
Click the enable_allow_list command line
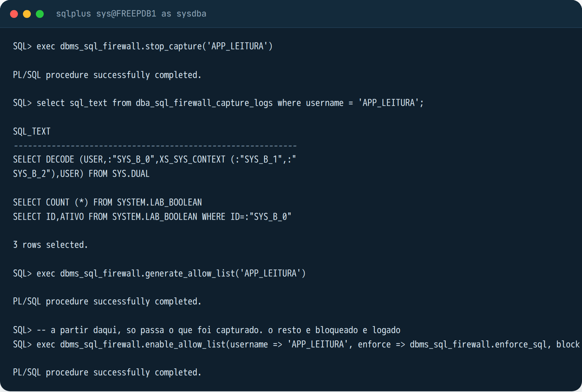tap(296, 344)
